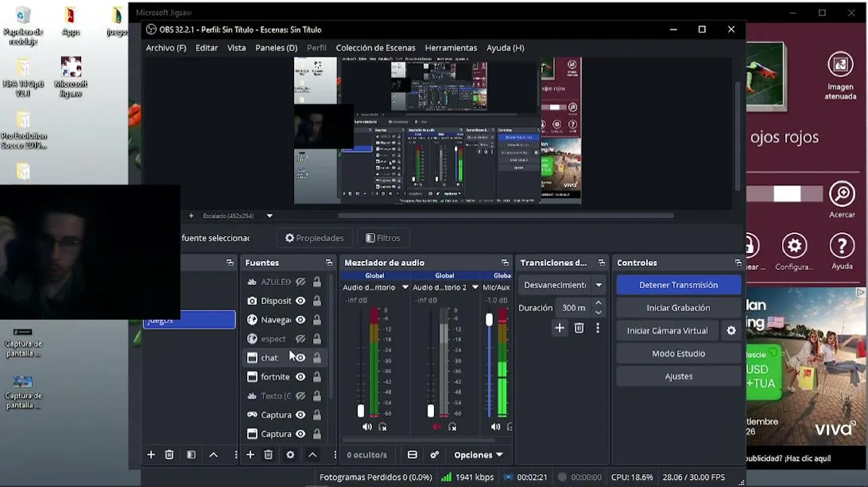868x487 pixels.
Task: Open scene filters icon in scenes toolbar
Action: [191, 455]
